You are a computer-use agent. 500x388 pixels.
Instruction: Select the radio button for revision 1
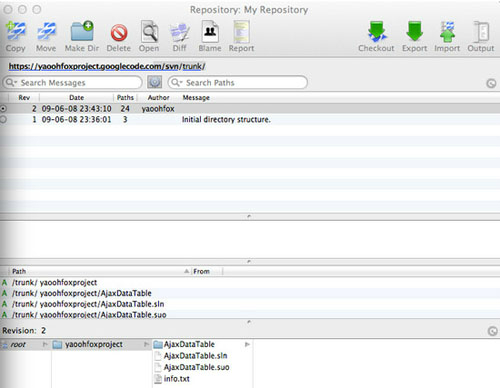(x=3, y=119)
